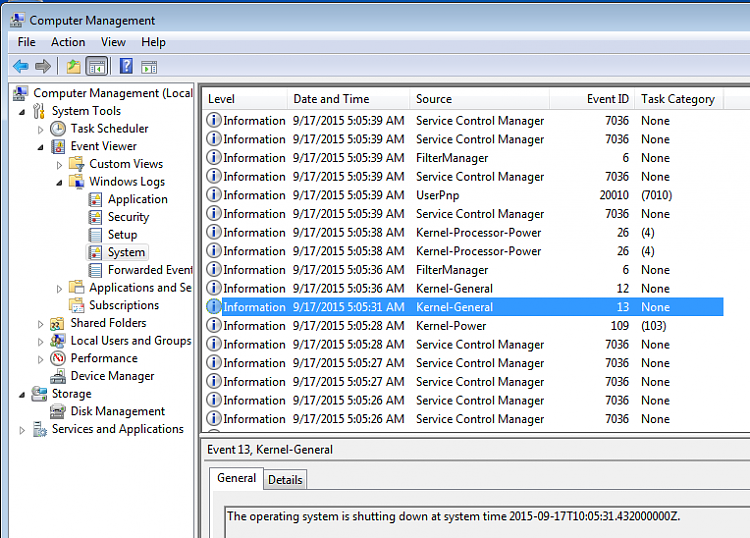
Task: Expand the Performance node
Action: coord(41,360)
